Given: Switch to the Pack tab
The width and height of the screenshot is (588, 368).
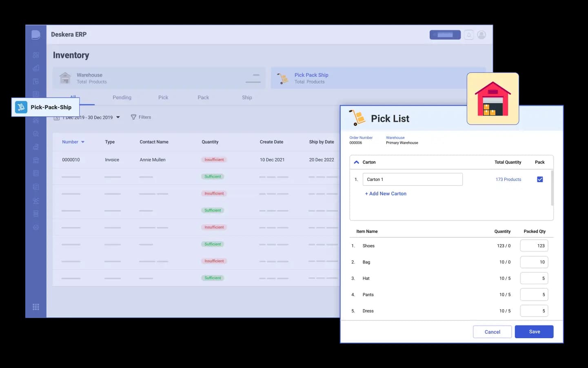Looking at the screenshot, I should coord(203,98).
